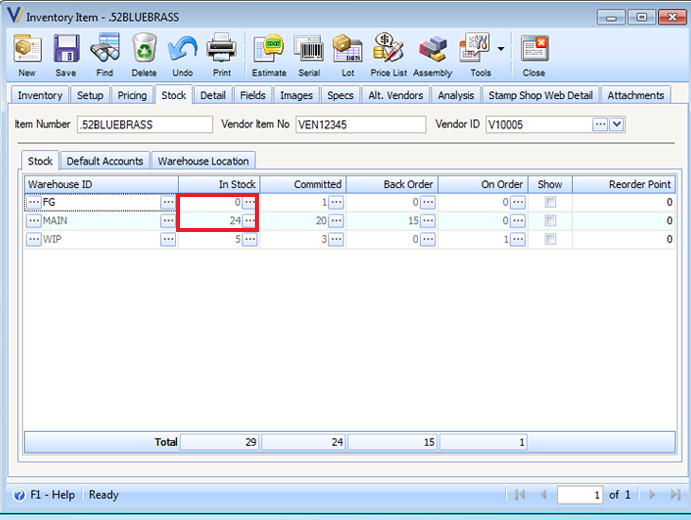Open the Detail tab
Viewport: 691px width, 520px height.
(213, 95)
